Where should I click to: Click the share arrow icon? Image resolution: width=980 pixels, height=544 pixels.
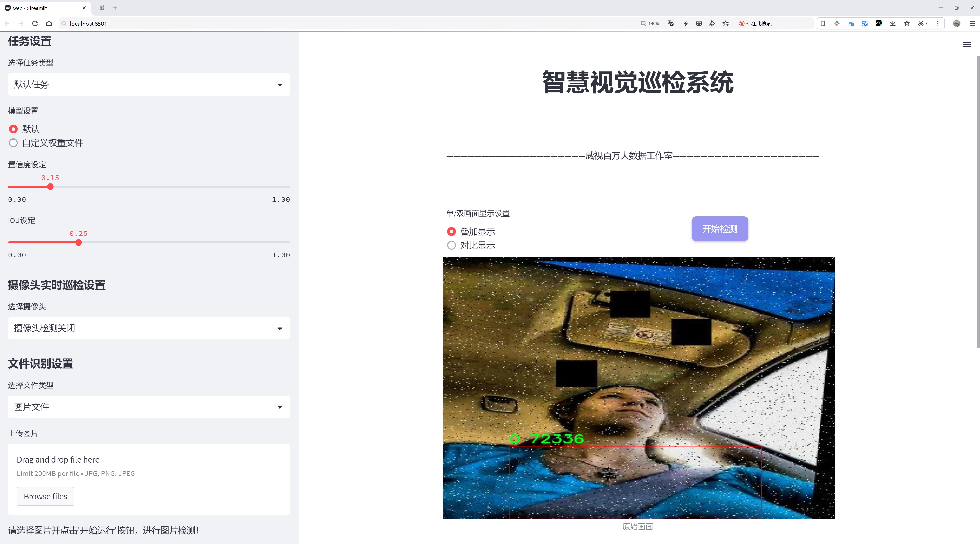(x=712, y=24)
